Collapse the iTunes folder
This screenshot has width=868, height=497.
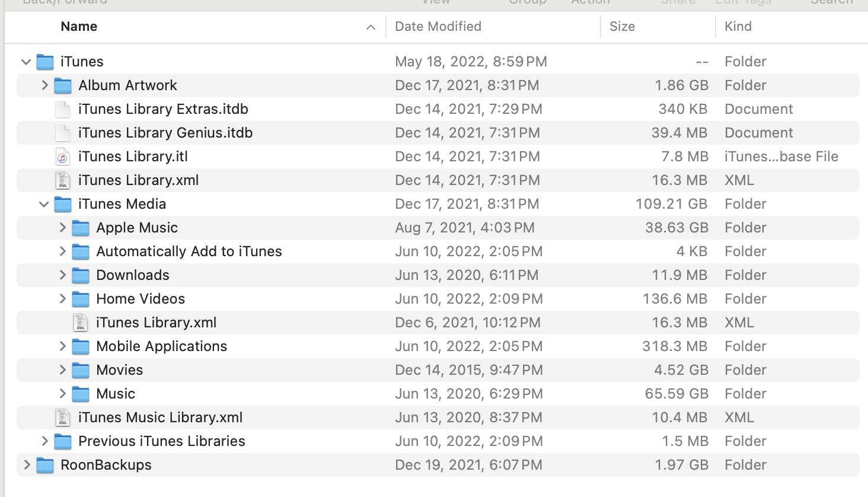26,62
